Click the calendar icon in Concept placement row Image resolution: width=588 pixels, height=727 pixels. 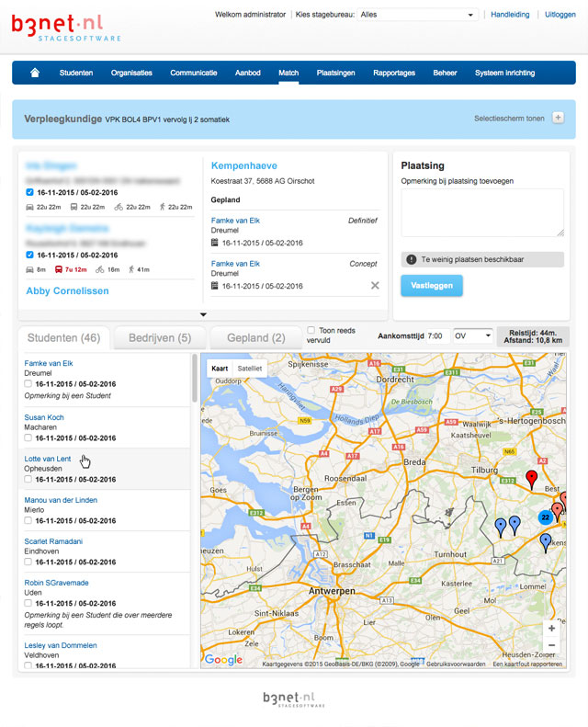pyautogui.click(x=215, y=286)
